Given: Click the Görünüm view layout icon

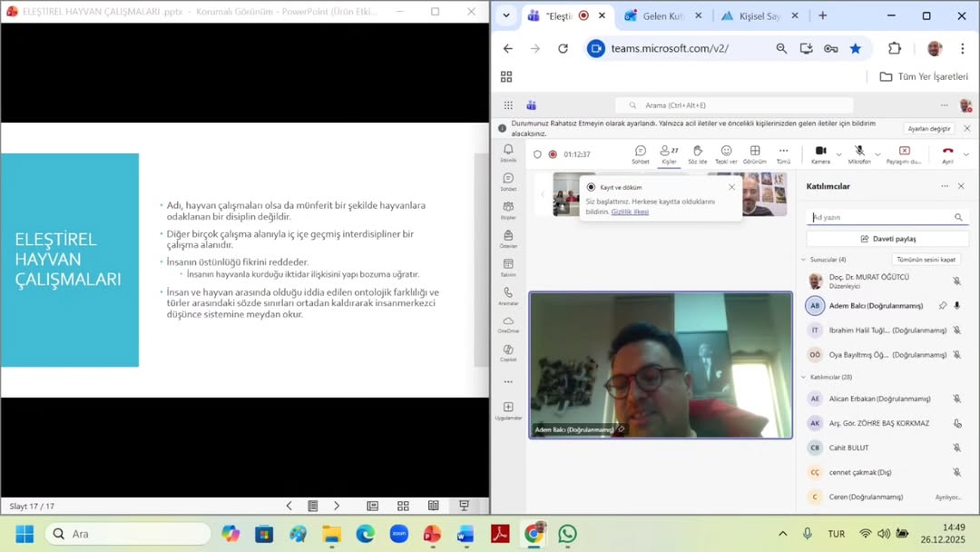Looking at the screenshot, I should [x=754, y=152].
